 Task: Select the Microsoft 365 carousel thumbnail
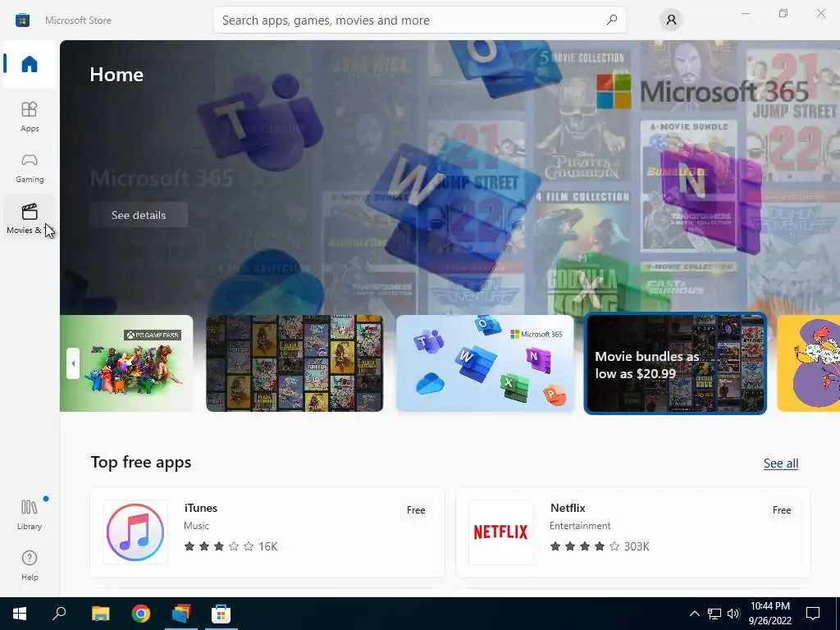(x=485, y=363)
